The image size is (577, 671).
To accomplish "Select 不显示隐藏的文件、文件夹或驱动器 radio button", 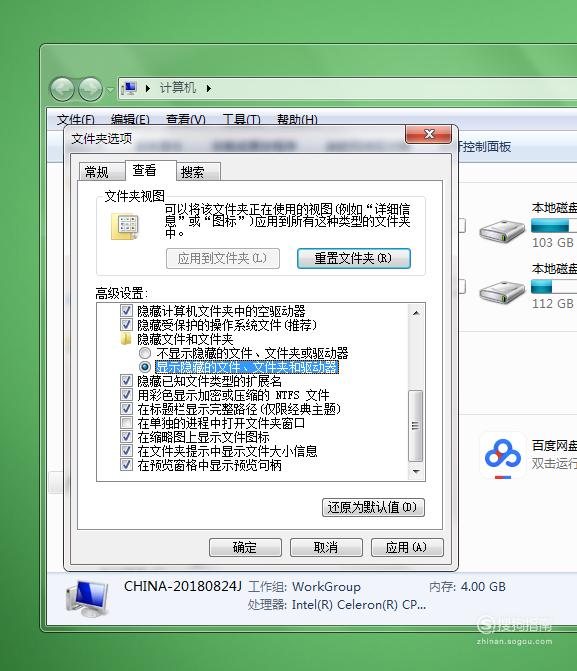I will pos(145,353).
